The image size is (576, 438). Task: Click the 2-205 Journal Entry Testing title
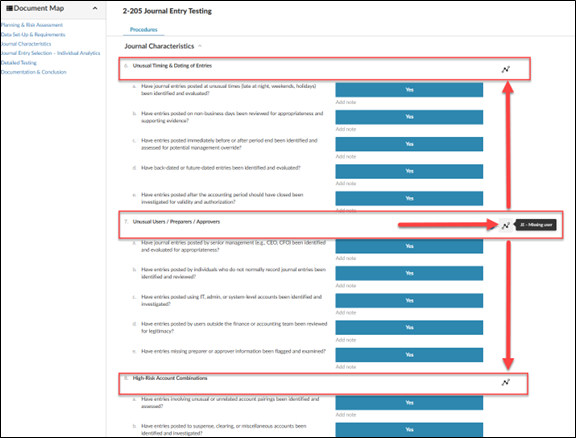pyautogui.click(x=167, y=11)
